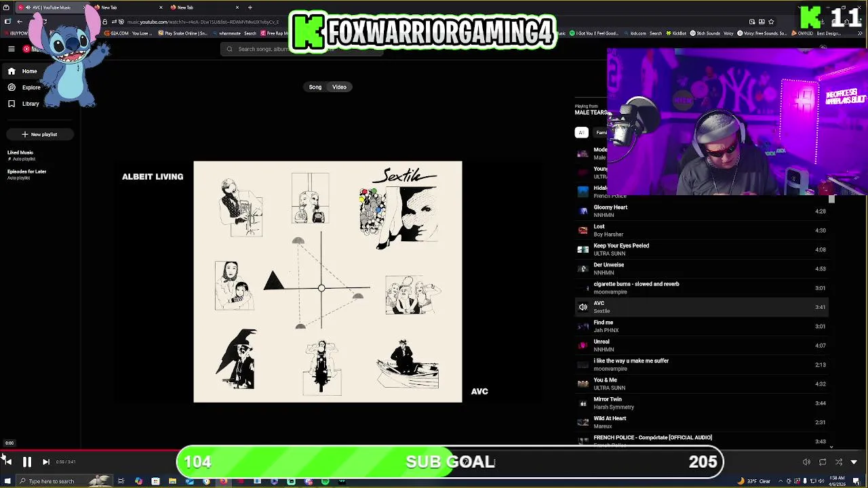The width and height of the screenshot is (868, 488).
Task: Click the mute-tab speaker icon on the AVC tab
Action: [x=28, y=7]
